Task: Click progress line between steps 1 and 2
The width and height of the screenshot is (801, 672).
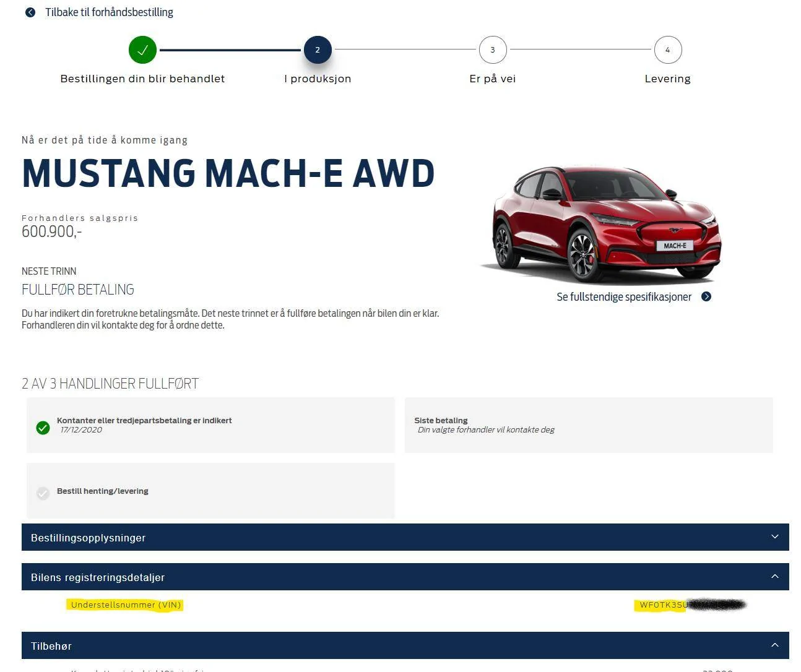Action: click(230, 50)
